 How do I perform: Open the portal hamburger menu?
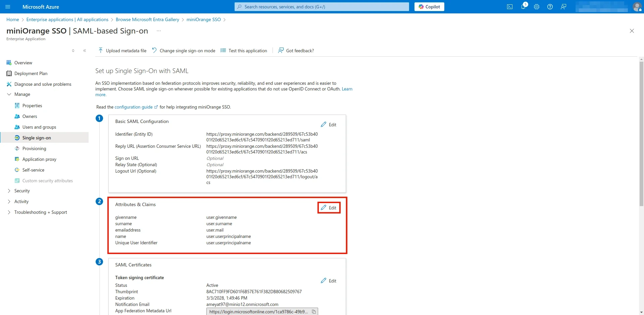click(x=7, y=7)
